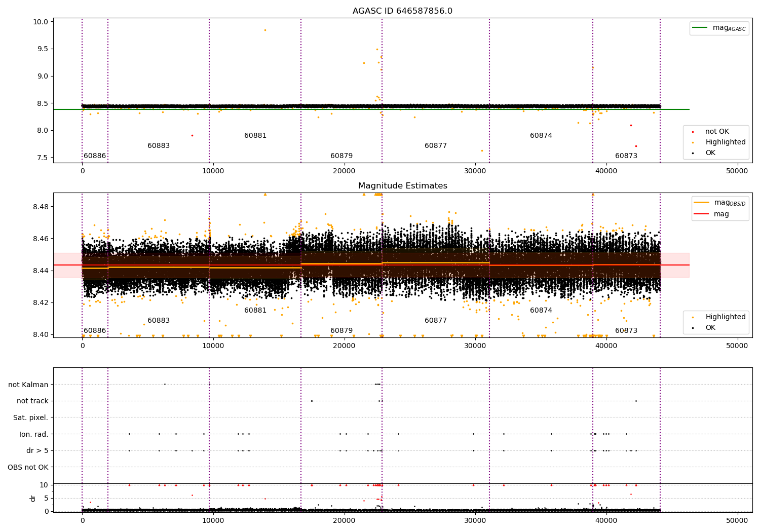Viewport: 760px width, 532px height.
Task: Click the 'AGASC ID 646587856.0' plot title
Action: (x=402, y=11)
